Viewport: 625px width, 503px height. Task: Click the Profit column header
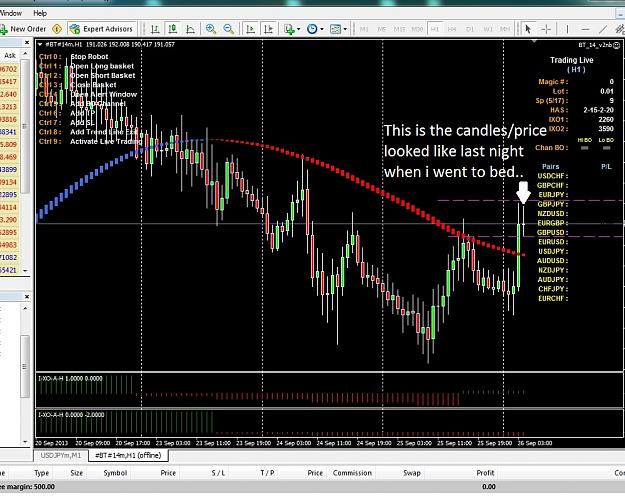click(485, 473)
